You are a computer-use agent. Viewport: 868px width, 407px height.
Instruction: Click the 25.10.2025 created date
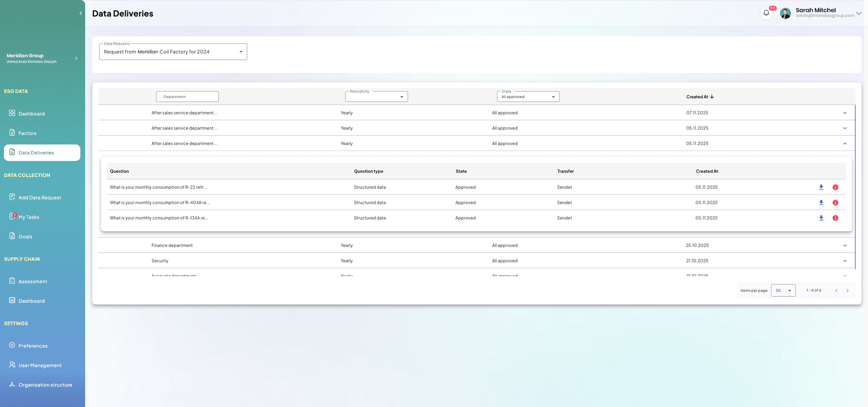(x=697, y=246)
